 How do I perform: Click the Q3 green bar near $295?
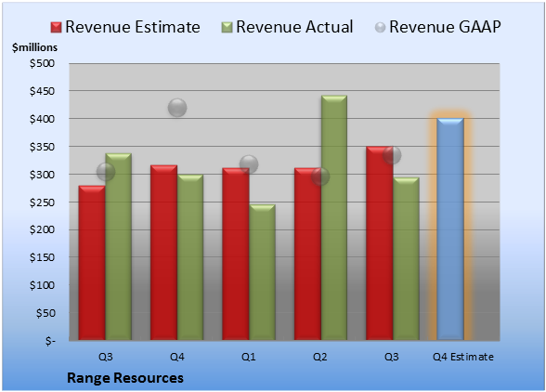(x=406, y=258)
